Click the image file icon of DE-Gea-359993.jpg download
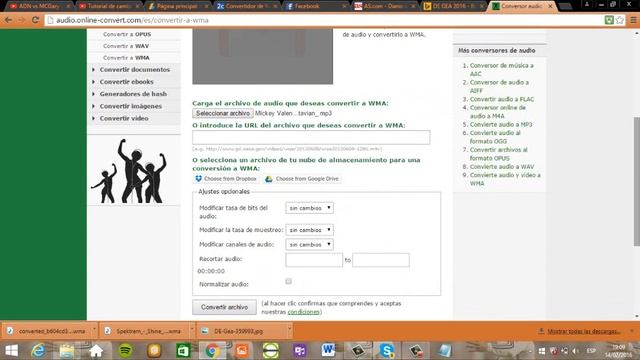Screen dimensions: 640x360 coord(205,331)
